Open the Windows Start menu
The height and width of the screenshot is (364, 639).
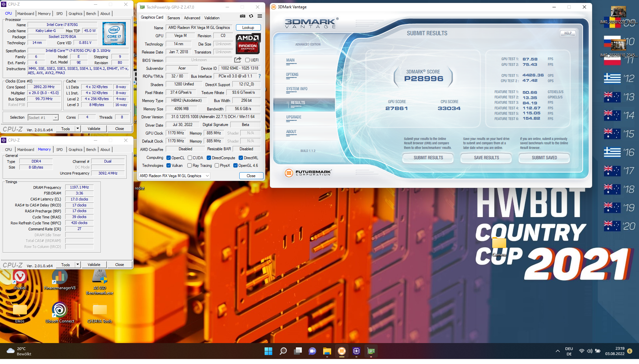268,351
